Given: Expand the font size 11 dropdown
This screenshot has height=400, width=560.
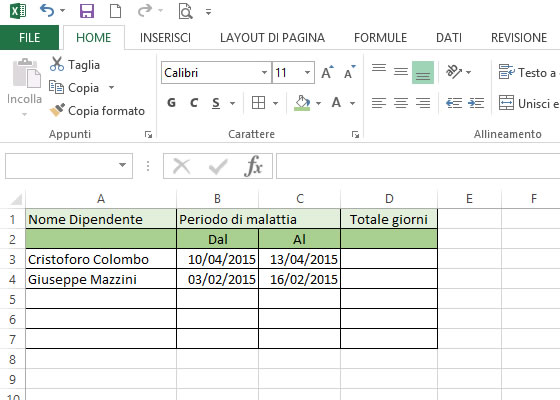Looking at the screenshot, I should (x=307, y=72).
